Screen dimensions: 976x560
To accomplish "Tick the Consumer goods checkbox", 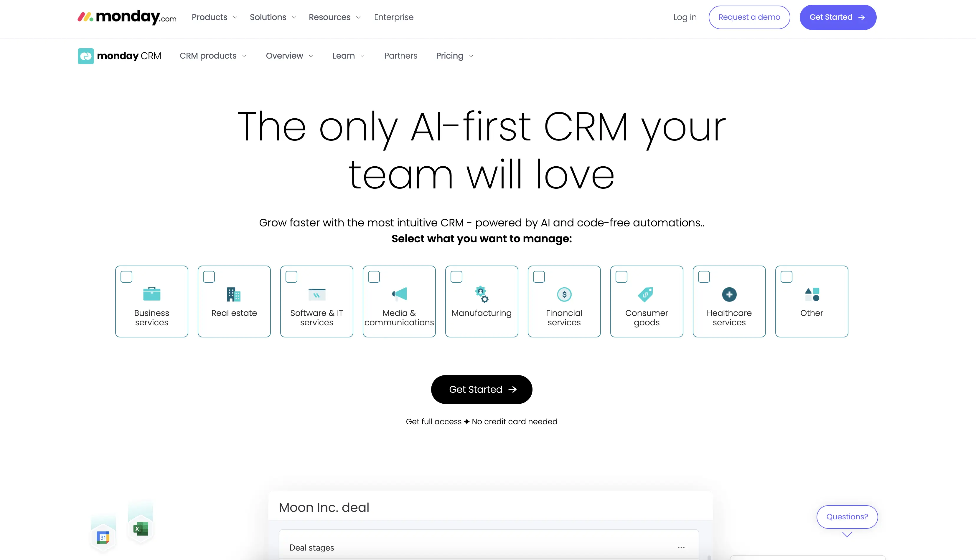I will (621, 276).
